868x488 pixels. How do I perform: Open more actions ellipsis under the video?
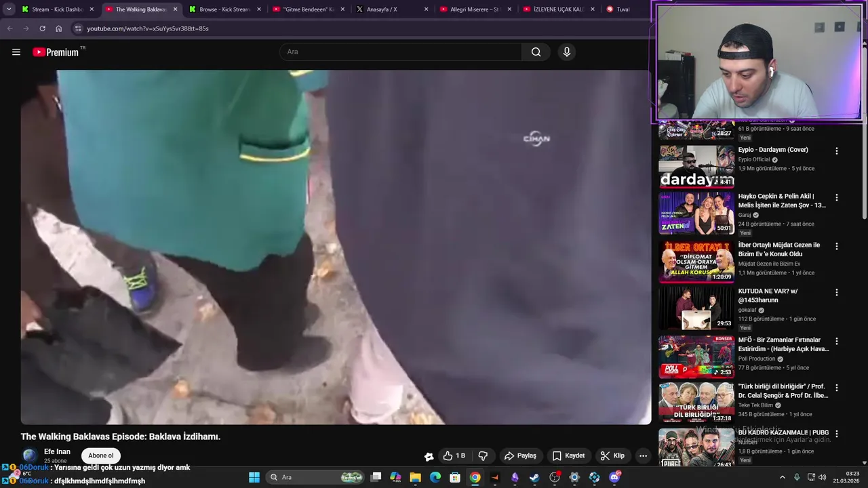point(643,456)
